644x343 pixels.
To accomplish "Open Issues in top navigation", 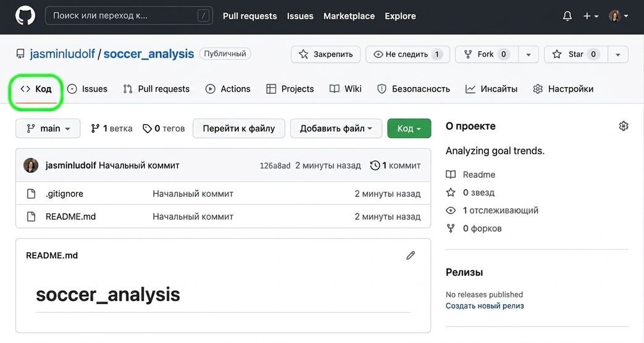I will point(300,16).
